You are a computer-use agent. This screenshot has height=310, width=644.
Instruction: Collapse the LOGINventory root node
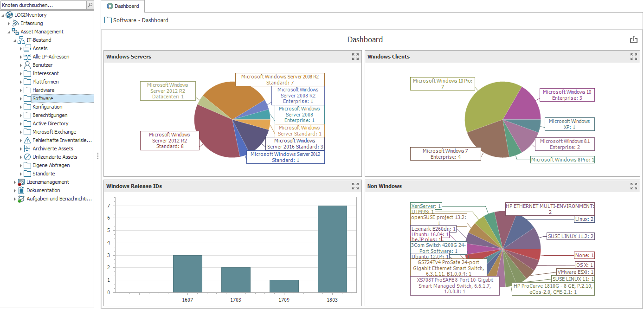[3, 15]
